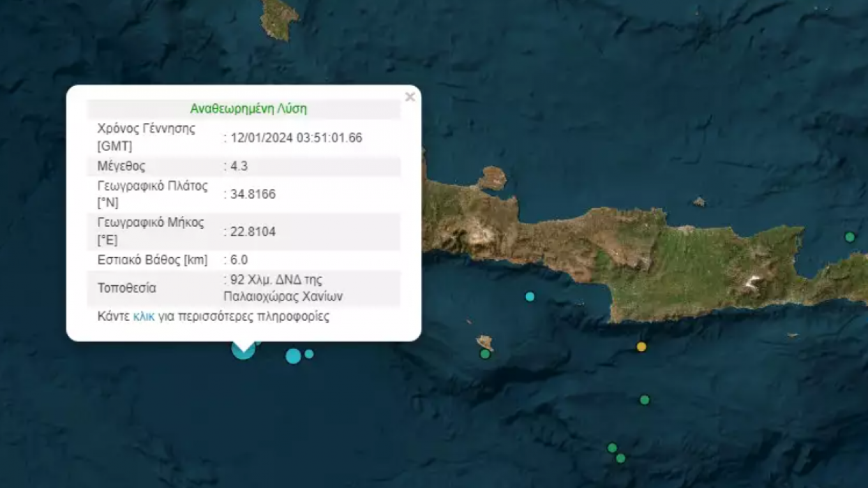The height and width of the screenshot is (488, 868).
Task: Click the yellow earthquake marker south of Crete
Action: point(641,346)
